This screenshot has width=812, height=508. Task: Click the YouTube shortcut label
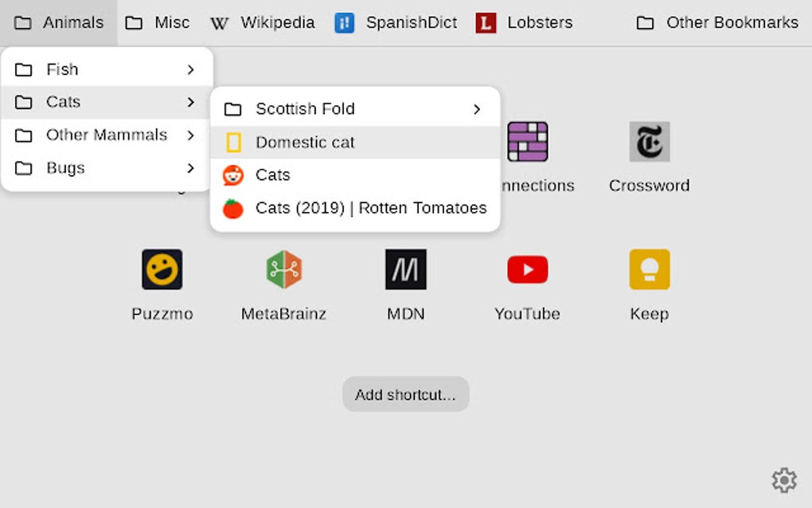(x=527, y=314)
